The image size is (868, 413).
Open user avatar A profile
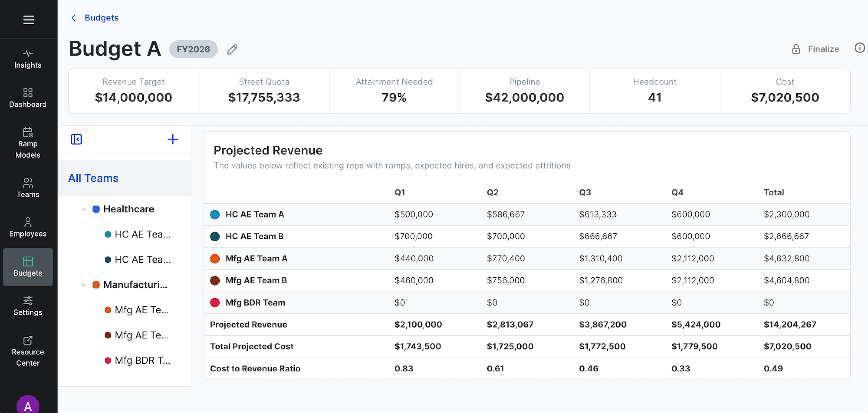coord(28,405)
